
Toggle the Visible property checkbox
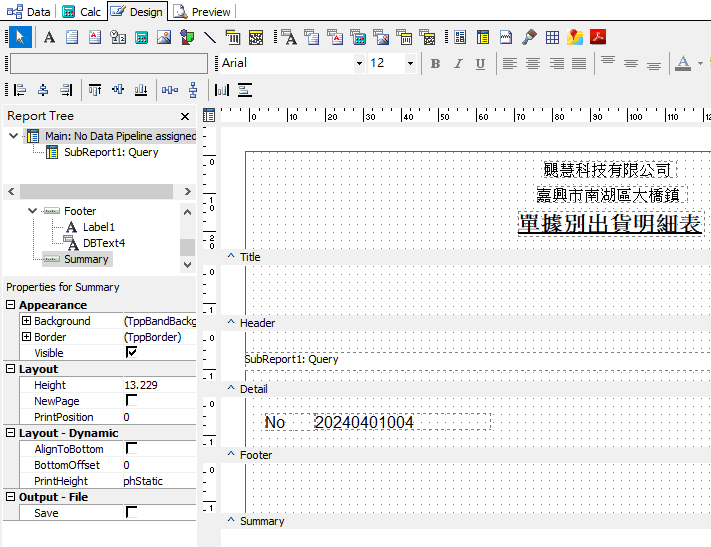pyautogui.click(x=131, y=352)
